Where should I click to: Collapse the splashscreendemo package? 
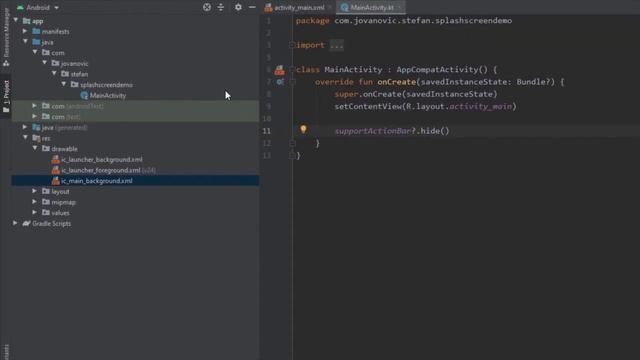[x=64, y=84]
